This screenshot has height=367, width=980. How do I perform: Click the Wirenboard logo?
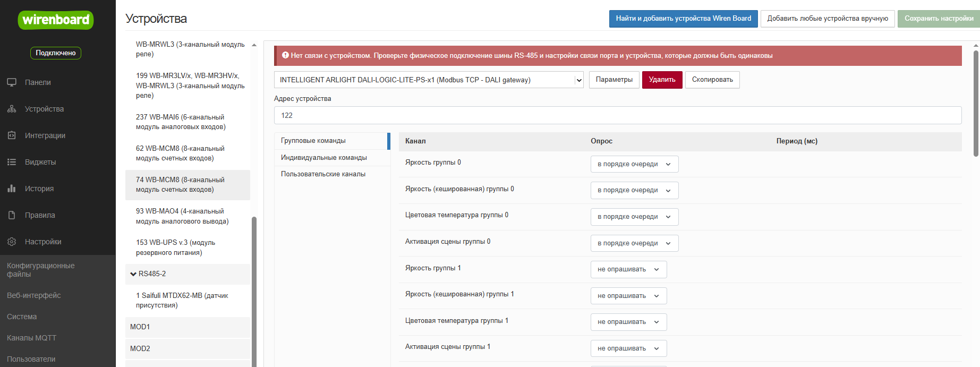(x=56, y=20)
